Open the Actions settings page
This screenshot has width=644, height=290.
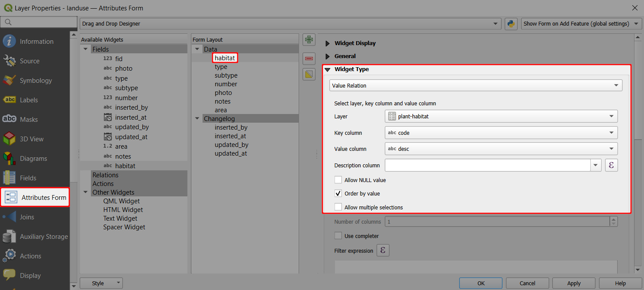(x=35, y=256)
